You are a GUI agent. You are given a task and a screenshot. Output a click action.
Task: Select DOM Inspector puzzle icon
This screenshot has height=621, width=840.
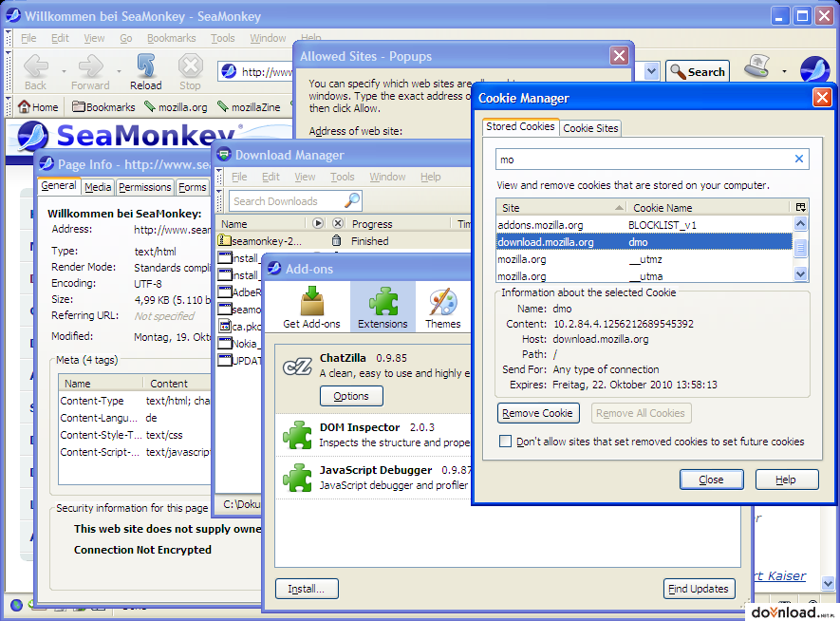(x=297, y=435)
